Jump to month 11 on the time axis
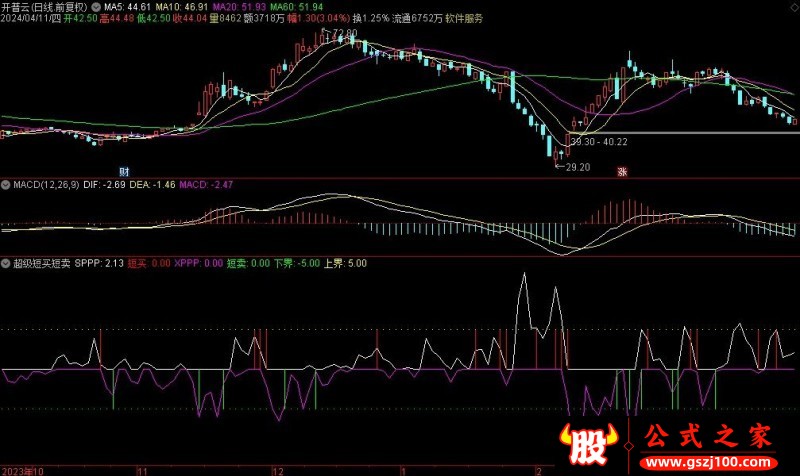The height and width of the screenshot is (476, 800). (x=142, y=471)
